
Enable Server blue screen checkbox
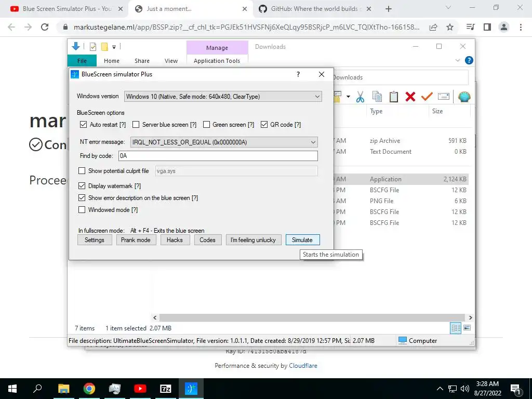[x=136, y=125]
